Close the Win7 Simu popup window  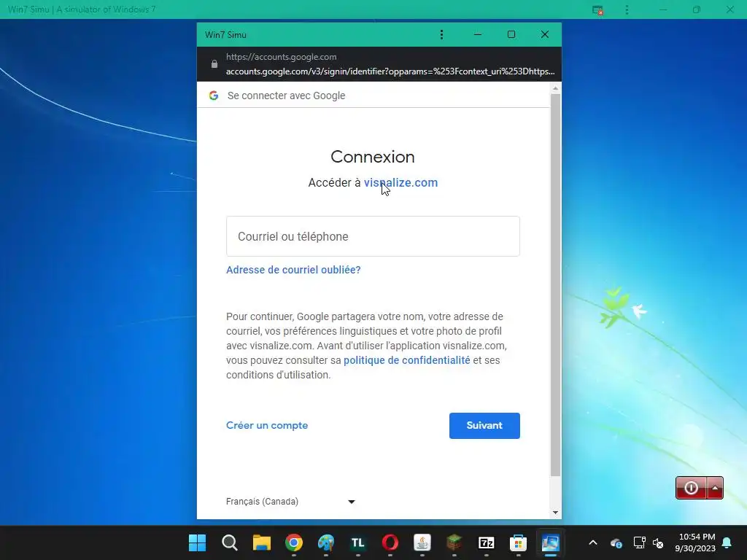545,34
